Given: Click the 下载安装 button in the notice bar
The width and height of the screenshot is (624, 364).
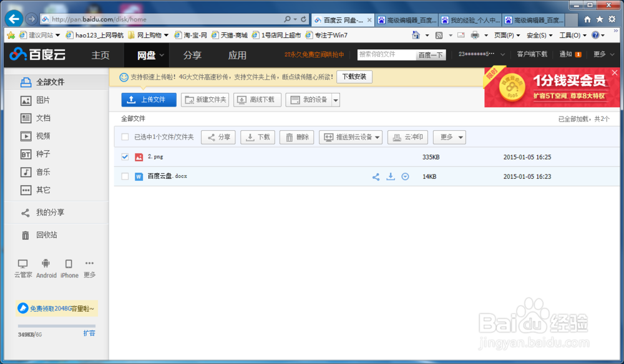Looking at the screenshot, I should (x=354, y=77).
